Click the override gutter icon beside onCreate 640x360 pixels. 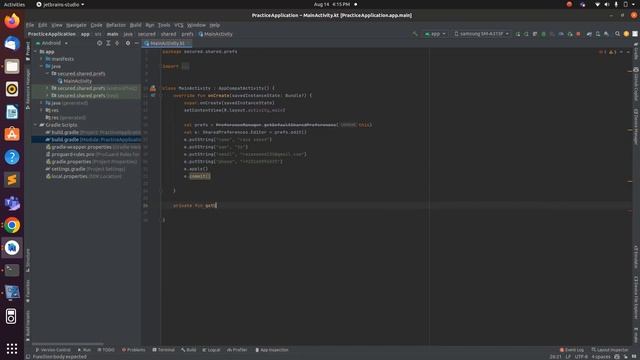[153, 96]
